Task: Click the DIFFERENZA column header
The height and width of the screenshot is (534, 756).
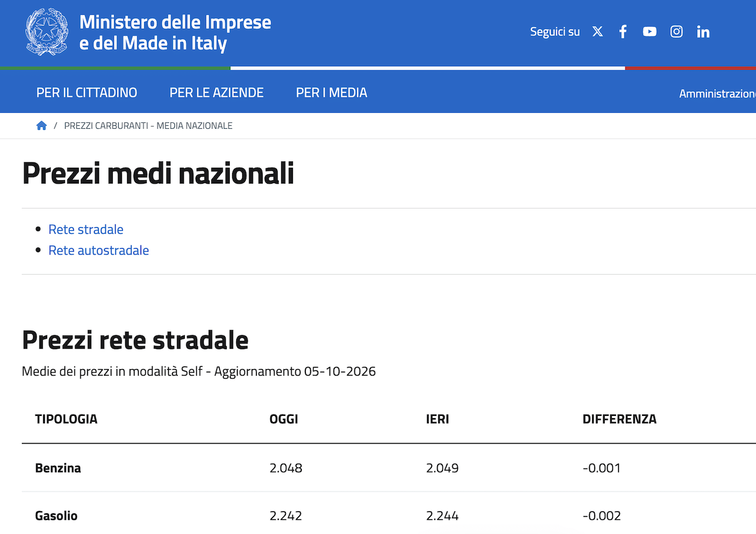Action: 620,419
